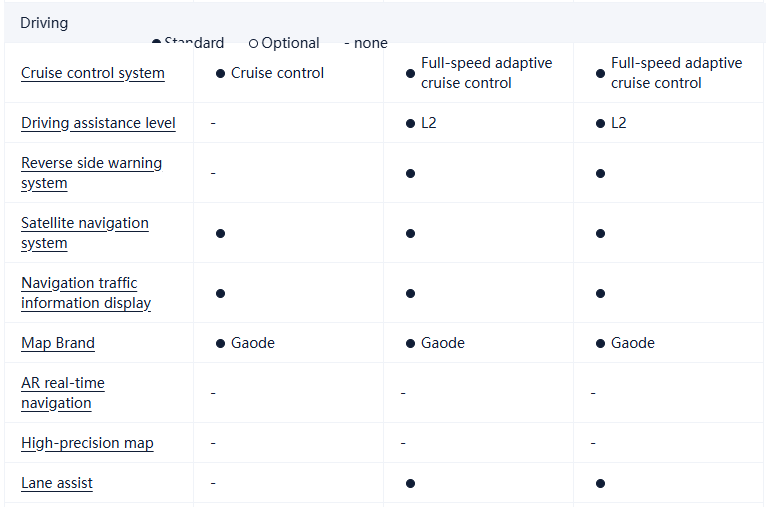Image resolution: width=775 pixels, height=507 pixels.
Task: Click the Standard legend label
Action: tap(194, 43)
